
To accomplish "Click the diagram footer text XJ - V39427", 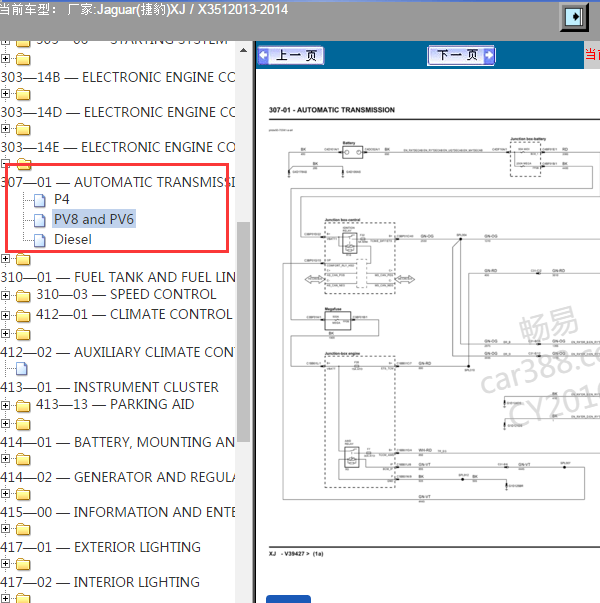I will pyautogui.click(x=296, y=554).
